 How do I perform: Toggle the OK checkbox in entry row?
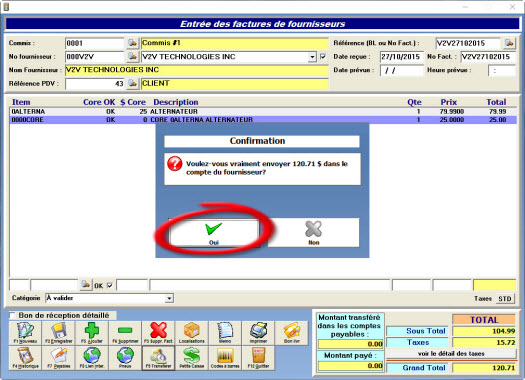pos(109,286)
